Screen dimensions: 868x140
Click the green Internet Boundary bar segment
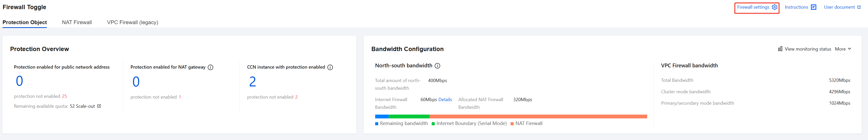tap(409, 117)
